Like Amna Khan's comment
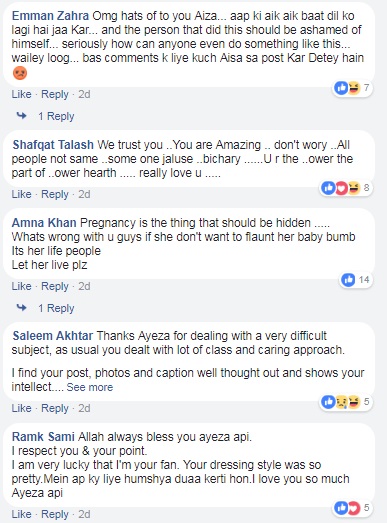The height and width of the screenshot is (523, 387). click(21, 286)
